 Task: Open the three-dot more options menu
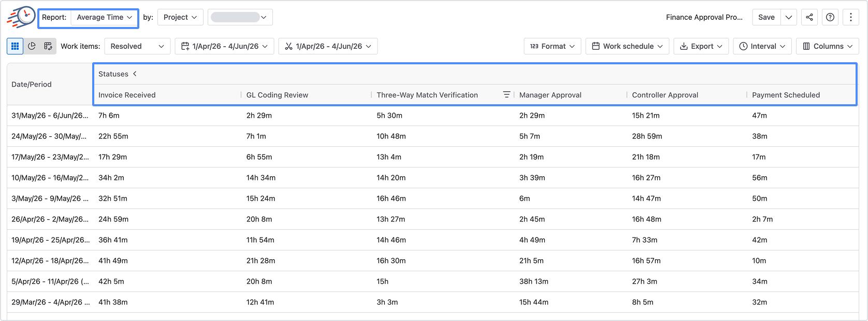851,17
